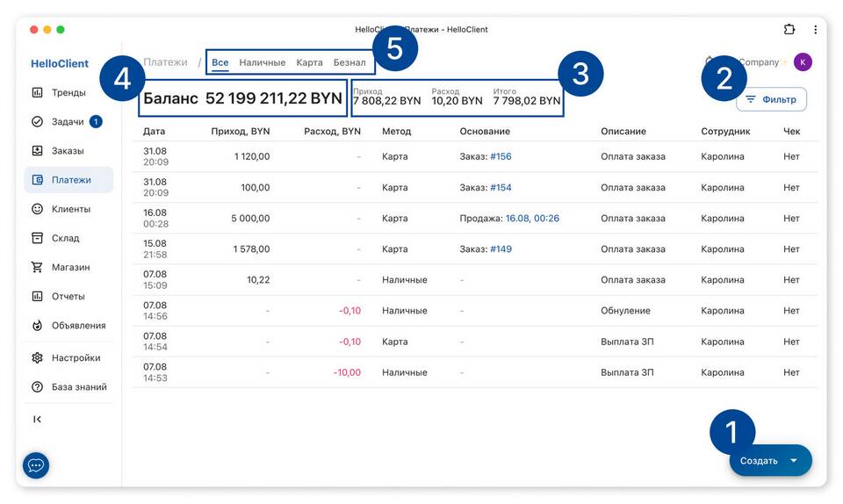Open the Склад box icon

coord(37,237)
